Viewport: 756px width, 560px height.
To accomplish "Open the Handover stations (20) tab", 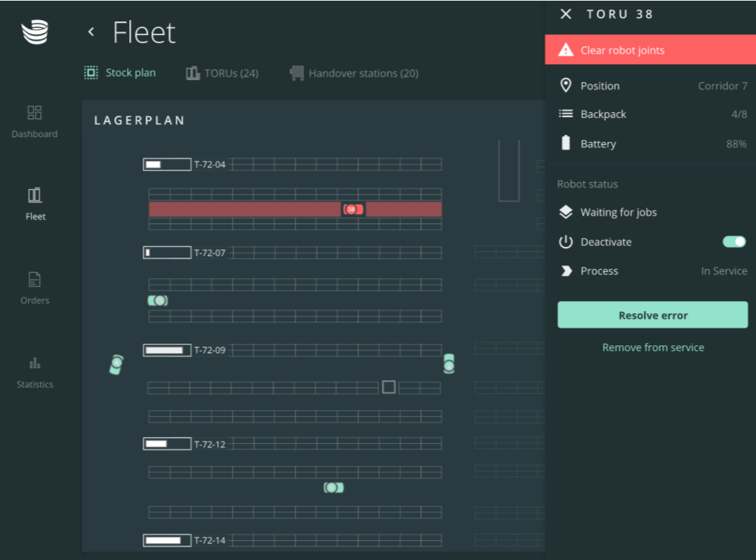I will 354,73.
